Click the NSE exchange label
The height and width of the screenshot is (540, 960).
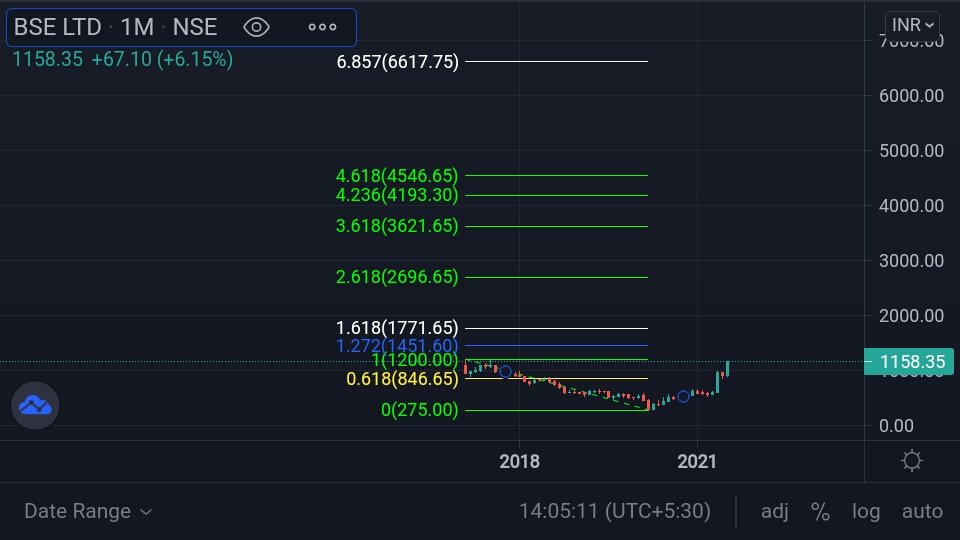pos(195,27)
